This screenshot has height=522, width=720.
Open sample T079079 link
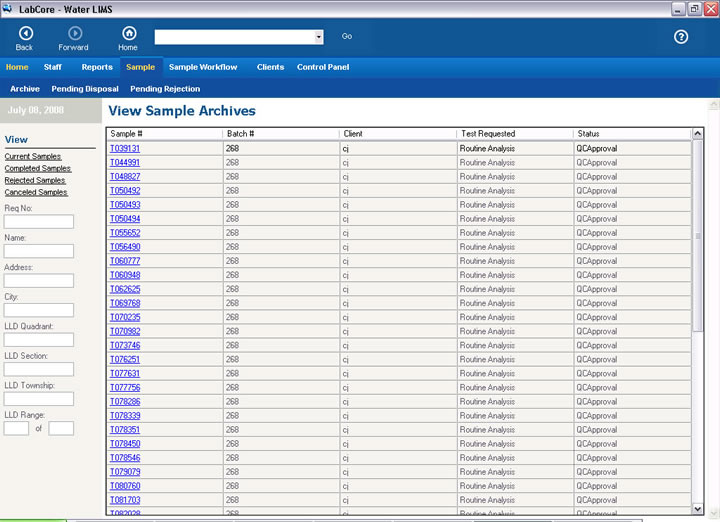click(x=125, y=472)
